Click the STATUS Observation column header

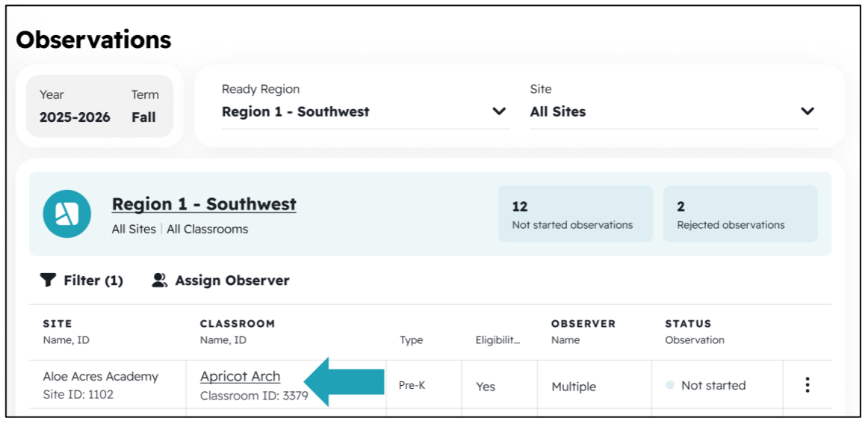pyautogui.click(x=695, y=331)
